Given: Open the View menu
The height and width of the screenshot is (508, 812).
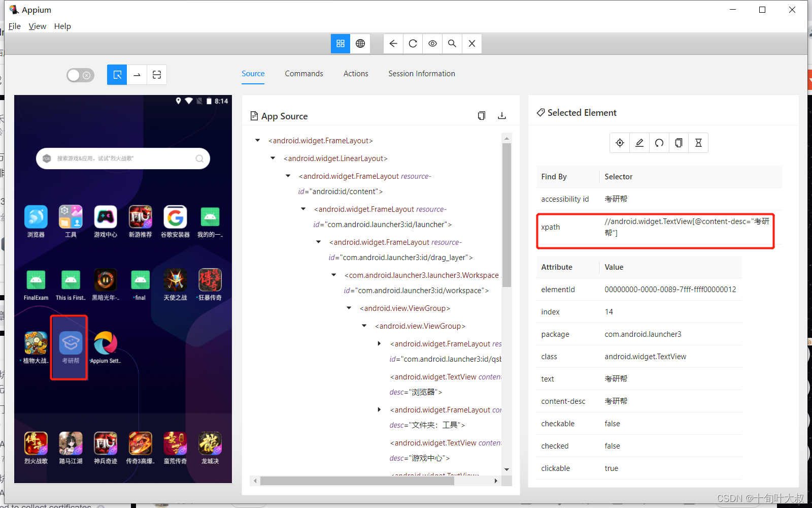Looking at the screenshot, I should pos(38,26).
